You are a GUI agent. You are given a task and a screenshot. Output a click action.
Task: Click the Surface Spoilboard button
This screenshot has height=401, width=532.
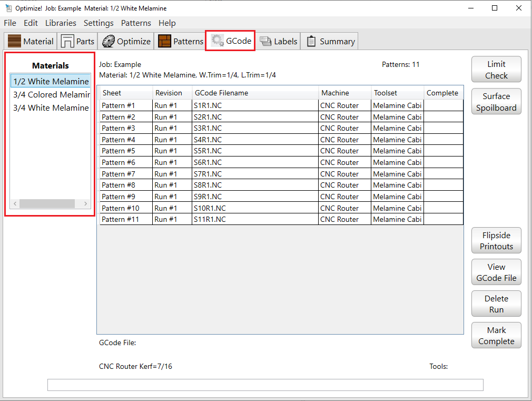[496, 102]
